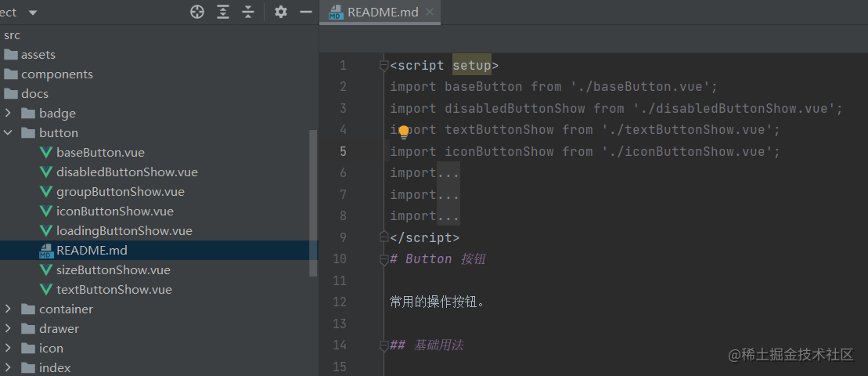Screen dimensions: 868x376
Task: Expand the index folder chevron
Action: coord(8,367)
